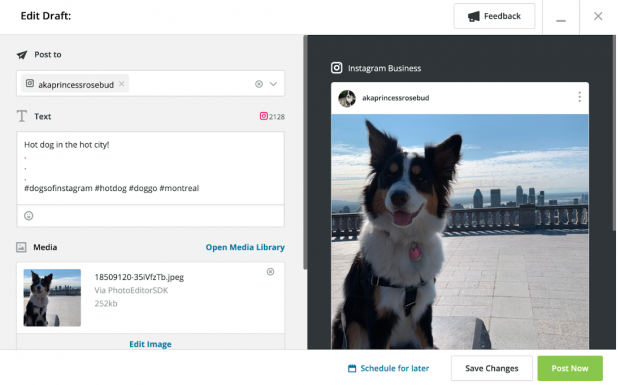The width and height of the screenshot is (620, 385).
Task: Click Post Now button
Action: point(570,368)
